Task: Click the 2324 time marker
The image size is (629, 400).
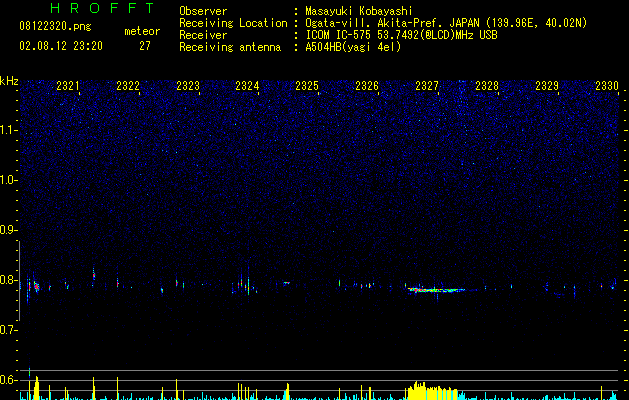Action: pyautogui.click(x=247, y=86)
